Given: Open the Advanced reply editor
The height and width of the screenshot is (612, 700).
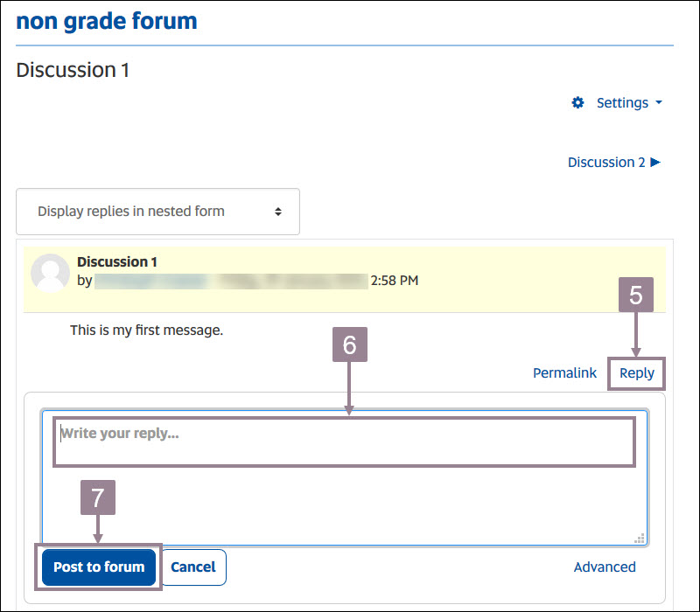Looking at the screenshot, I should pyautogui.click(x=605, y=567).
